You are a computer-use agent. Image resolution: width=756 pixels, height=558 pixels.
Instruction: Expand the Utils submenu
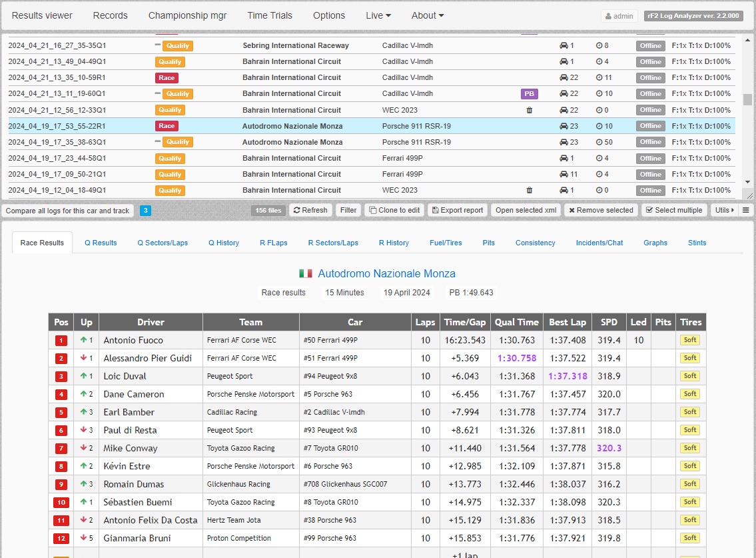click(x=725, y=210)
